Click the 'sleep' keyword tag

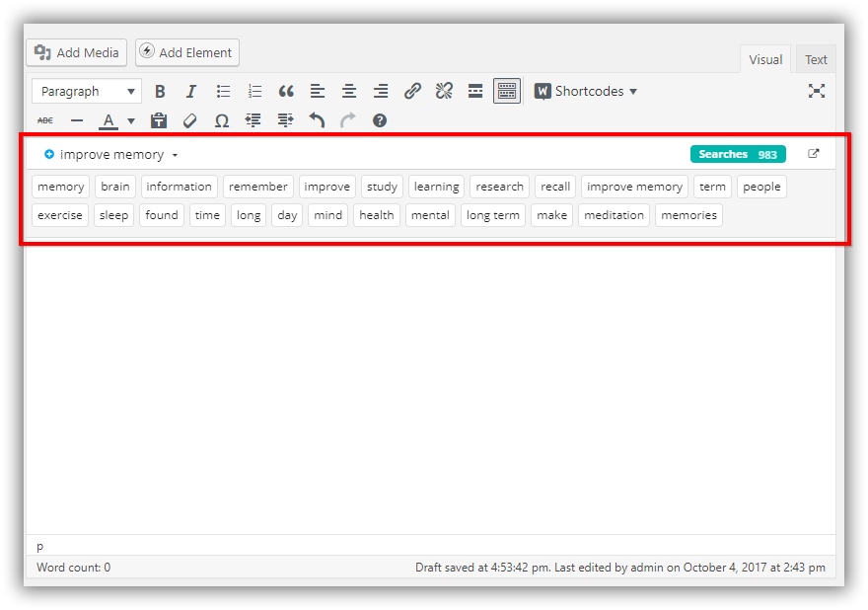(113, 215)
